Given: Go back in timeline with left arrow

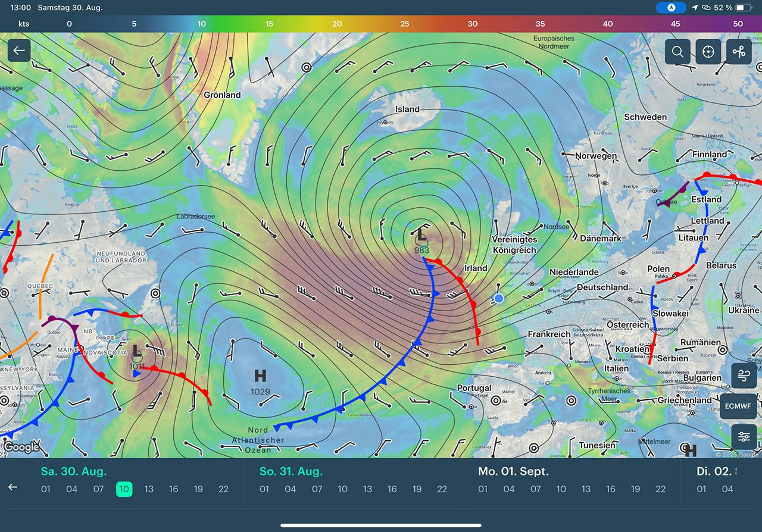Looking at the screenshot, I should click(x=13, y=487).
